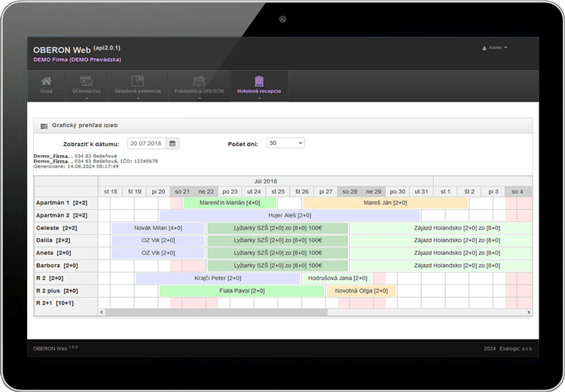
Task: Open the Pokladnica OBERON icon
Action: pos(200,81)
